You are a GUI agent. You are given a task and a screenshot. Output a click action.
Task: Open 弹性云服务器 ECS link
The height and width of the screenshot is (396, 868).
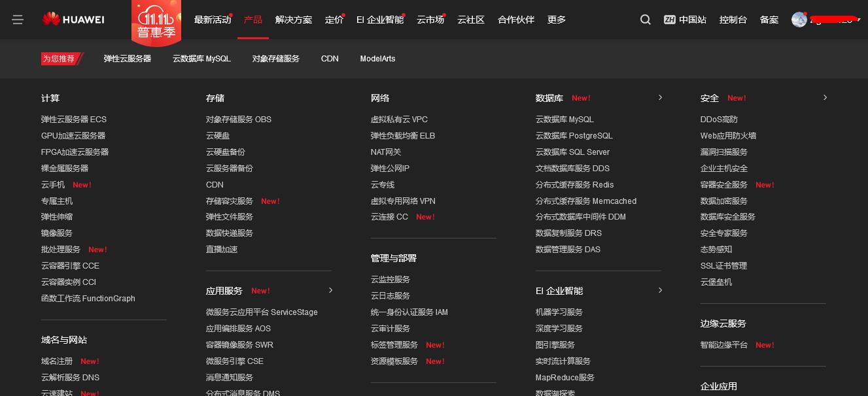74,120
